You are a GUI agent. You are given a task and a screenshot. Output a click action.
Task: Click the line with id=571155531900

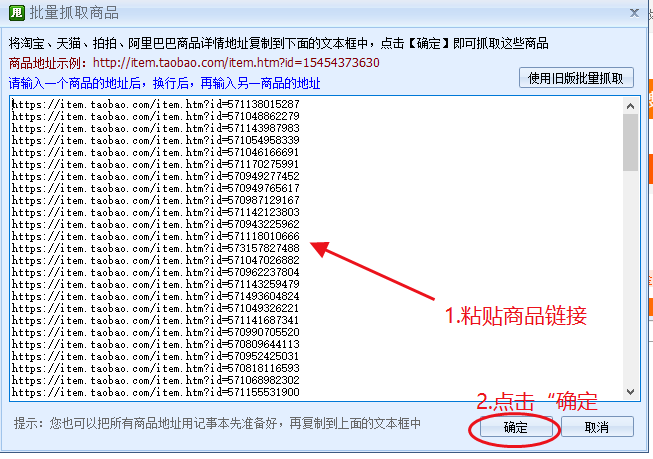156,392
